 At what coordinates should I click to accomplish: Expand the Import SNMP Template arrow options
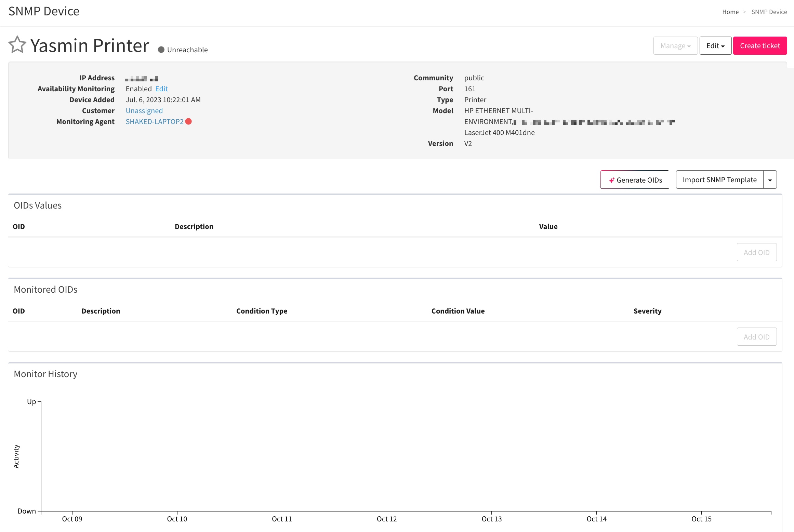tap(770, 179)
